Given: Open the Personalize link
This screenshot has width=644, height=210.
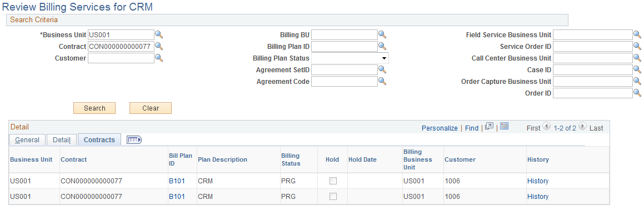Looking at the screenshot, I should (x=440, y=128).
